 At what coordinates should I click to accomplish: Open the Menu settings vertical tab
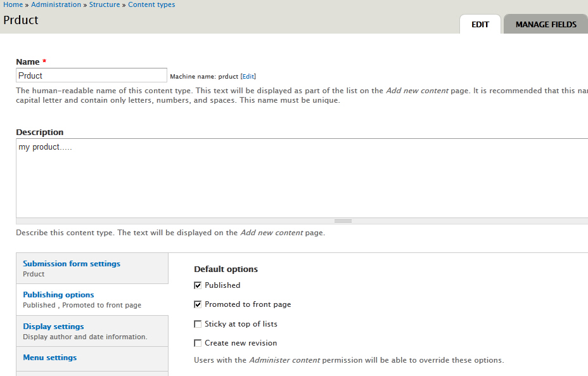[x=49, y=358]
